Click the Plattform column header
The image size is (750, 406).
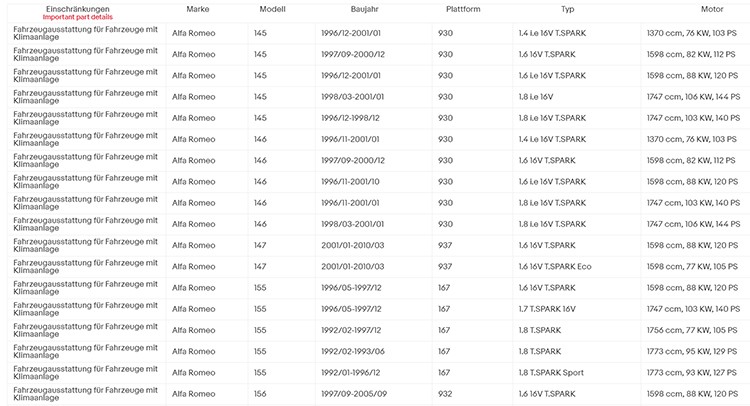(x=463, y=9)
